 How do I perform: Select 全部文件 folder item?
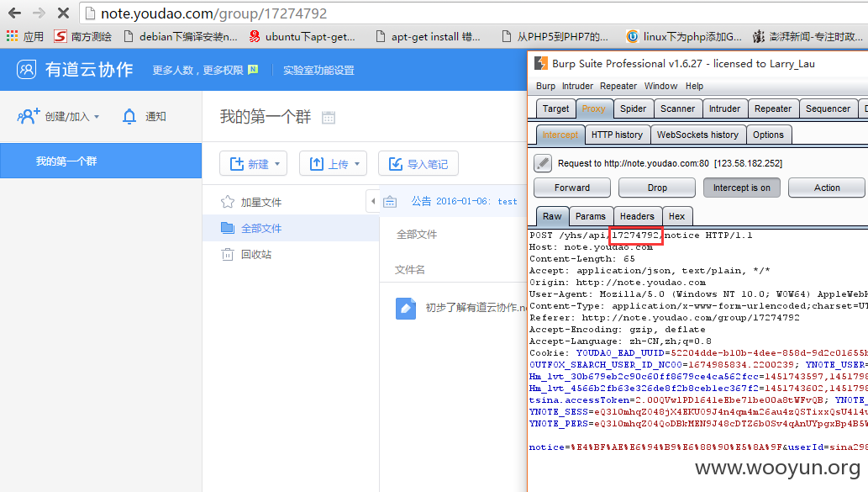coord(291,228)
